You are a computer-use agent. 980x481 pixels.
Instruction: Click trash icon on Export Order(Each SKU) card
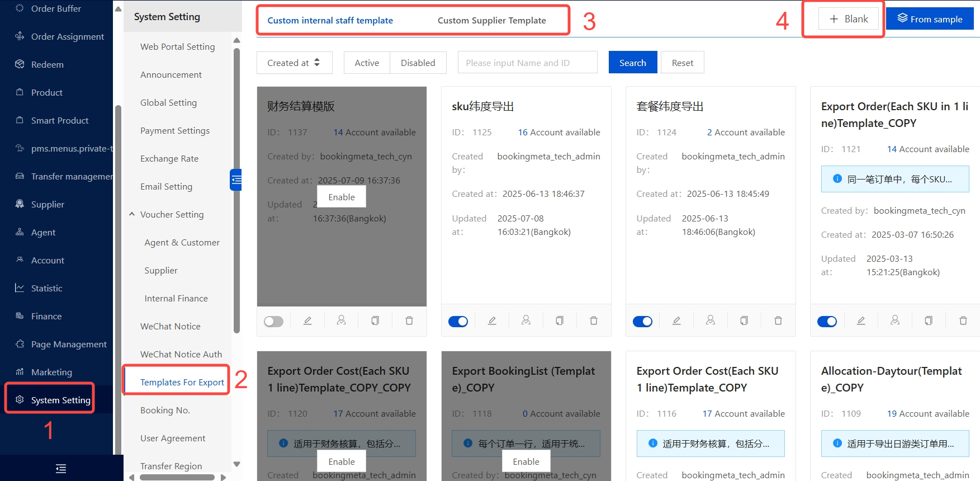963,320
